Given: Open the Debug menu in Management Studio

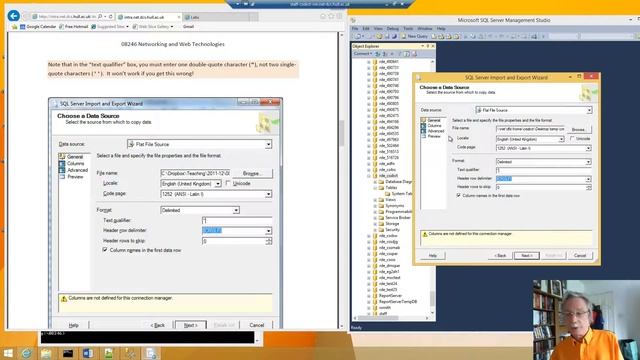Looking at the screenshot, I should (393, 29).
